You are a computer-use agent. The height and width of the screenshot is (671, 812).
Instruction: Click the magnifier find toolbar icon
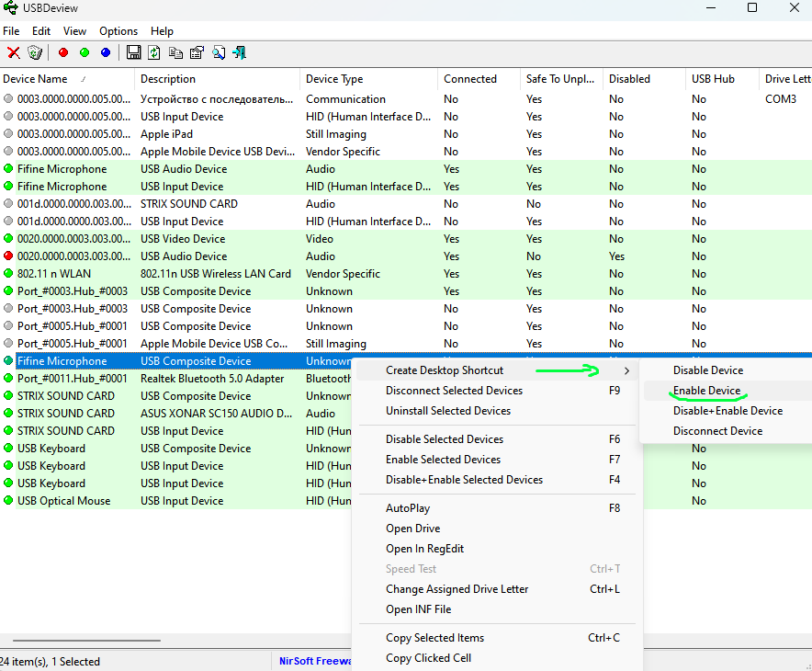point(219,52)
